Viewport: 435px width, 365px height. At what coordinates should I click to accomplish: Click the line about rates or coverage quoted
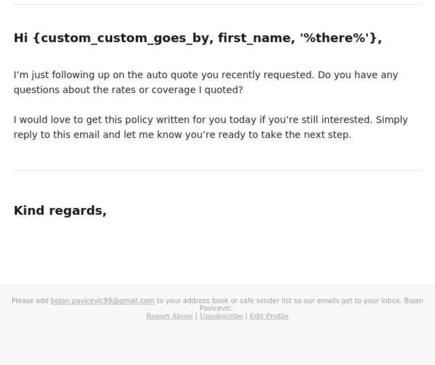[128, 90]
